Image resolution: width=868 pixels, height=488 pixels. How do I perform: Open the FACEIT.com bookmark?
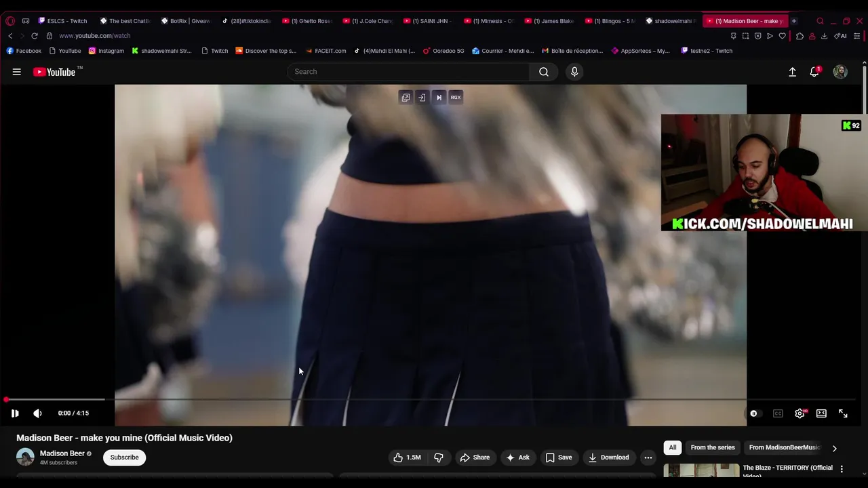(325, 51)
